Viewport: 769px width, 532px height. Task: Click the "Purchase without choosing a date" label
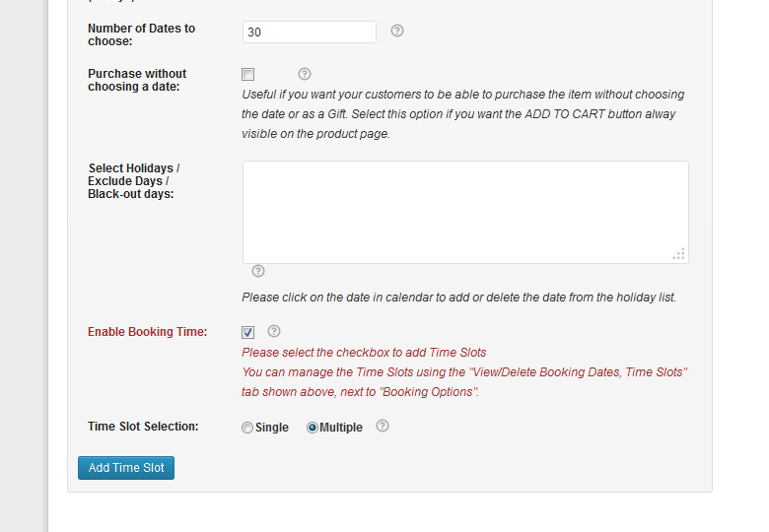(x=137, y=80)
